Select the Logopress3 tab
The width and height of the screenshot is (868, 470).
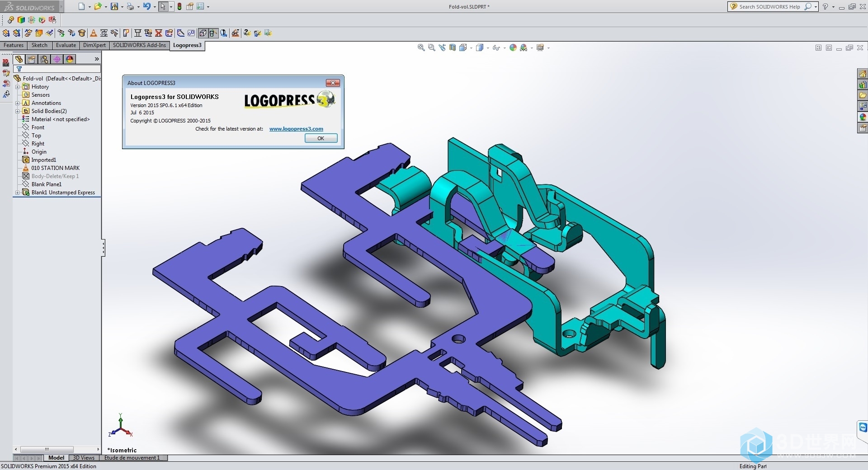click(x=187, y=45)
